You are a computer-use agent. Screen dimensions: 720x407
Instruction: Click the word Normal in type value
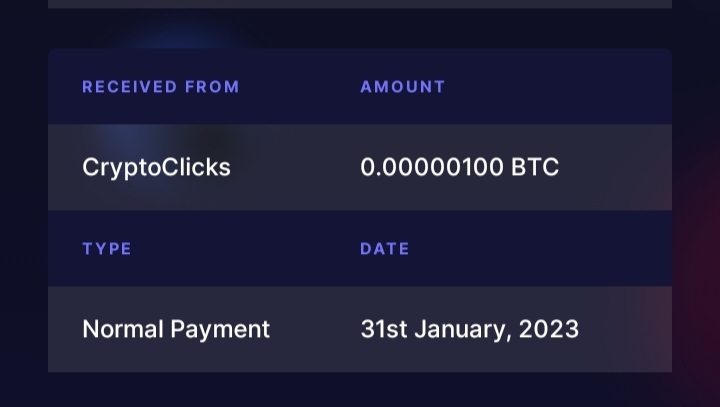click(123, 329)
